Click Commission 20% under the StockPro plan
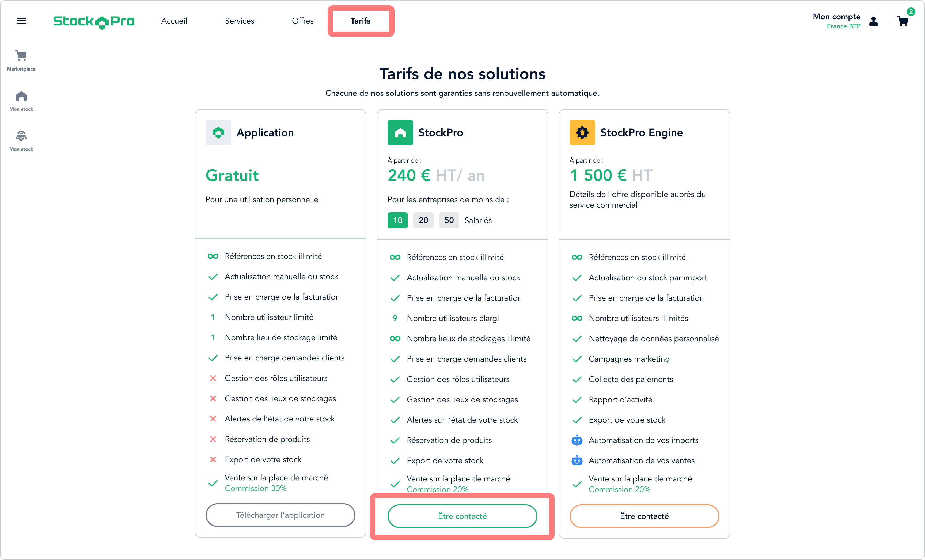Viewport: 925px width, 560px height. click(438, 489)
